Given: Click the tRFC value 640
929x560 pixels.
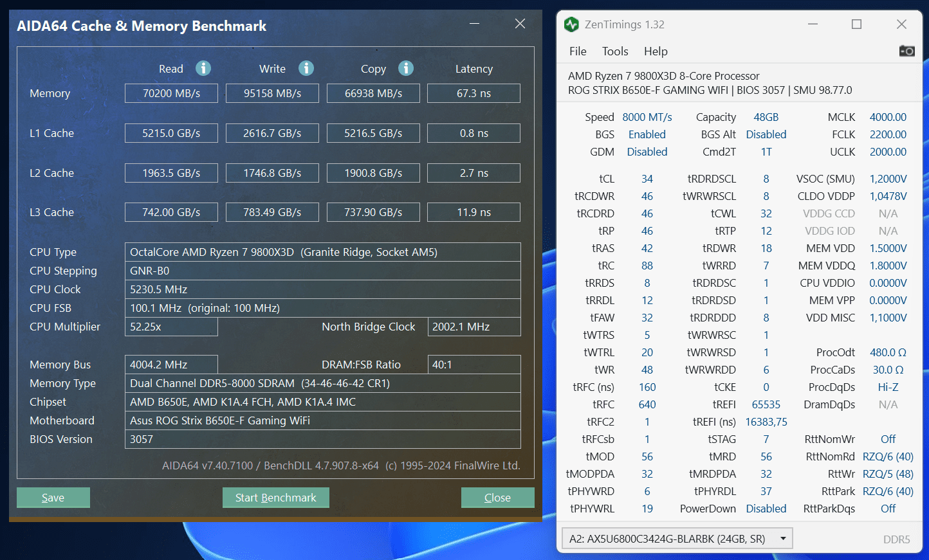Looking at the screenshot, I should (647, 404).
